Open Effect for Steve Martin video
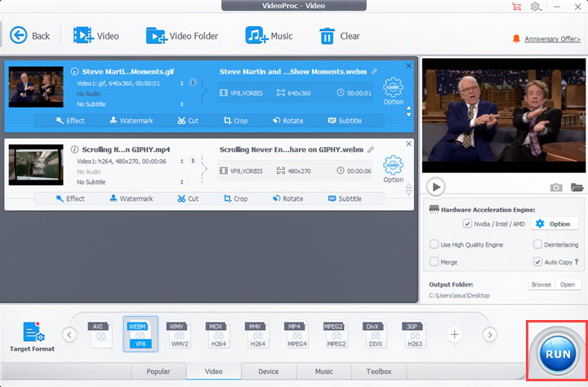Viewport: 588px width, 387px height. click(70, 120)
